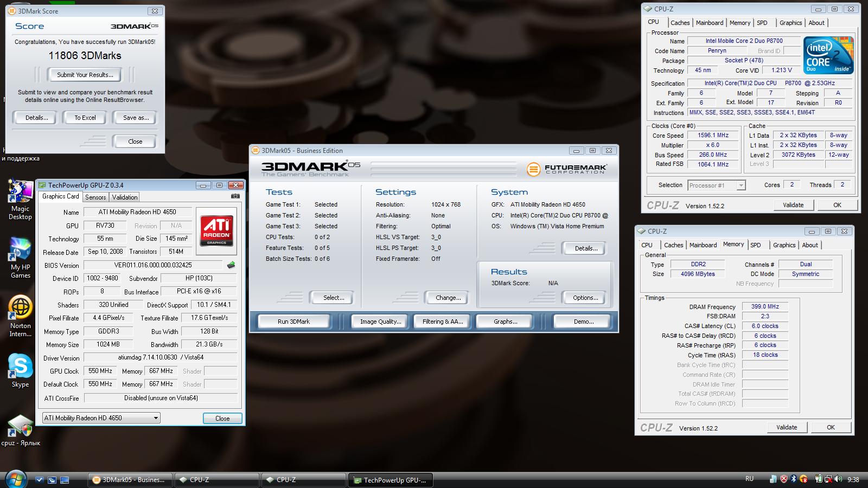Screen dimensions: 868x488
Task: Click the checkmark quick launch icon
Action: pos(40,480)
